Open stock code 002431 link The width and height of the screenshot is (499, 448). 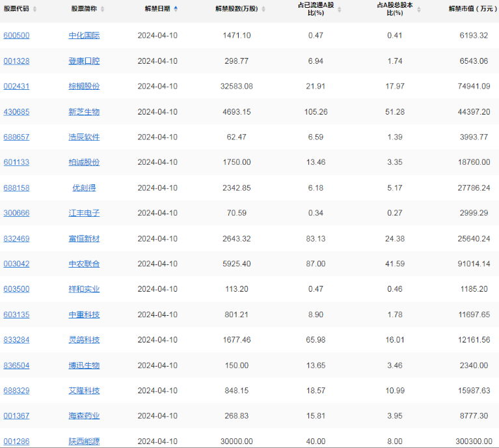point(16,87)
